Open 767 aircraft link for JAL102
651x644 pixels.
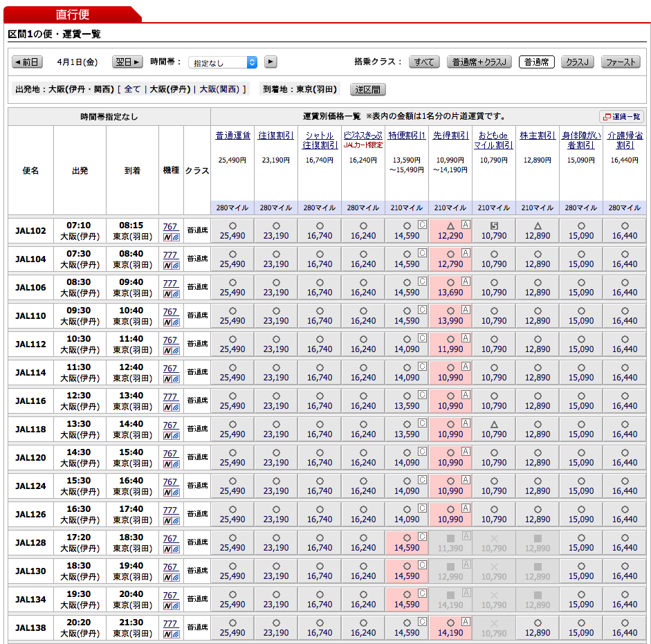click(x=170, y=227)
